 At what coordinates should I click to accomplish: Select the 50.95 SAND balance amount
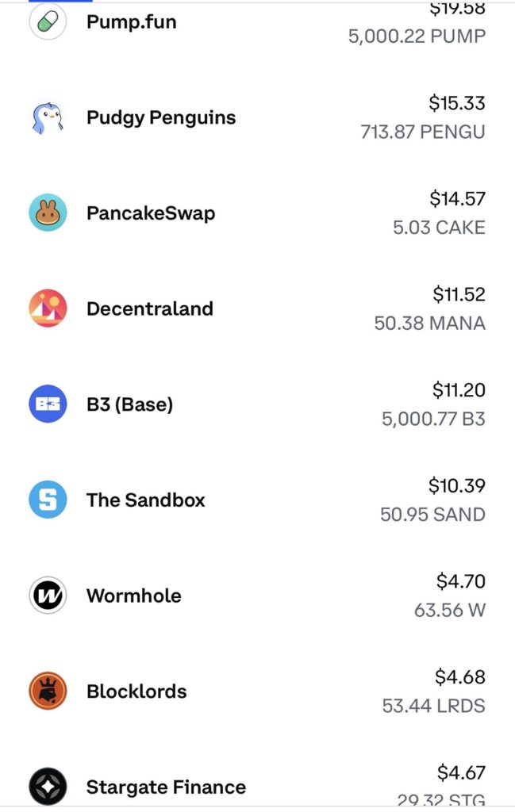pyautogui.click(x=432, y=515)
